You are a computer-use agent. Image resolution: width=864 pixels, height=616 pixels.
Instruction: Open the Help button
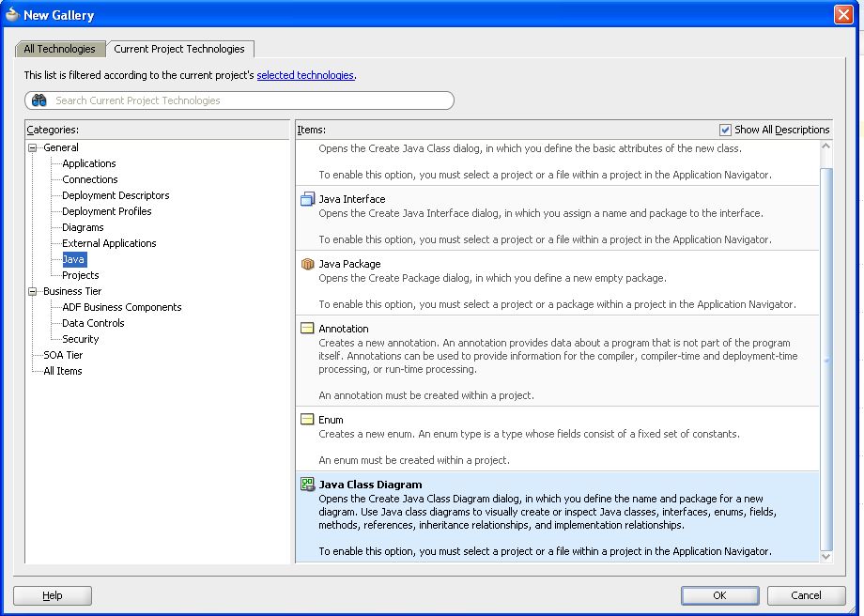53,595
